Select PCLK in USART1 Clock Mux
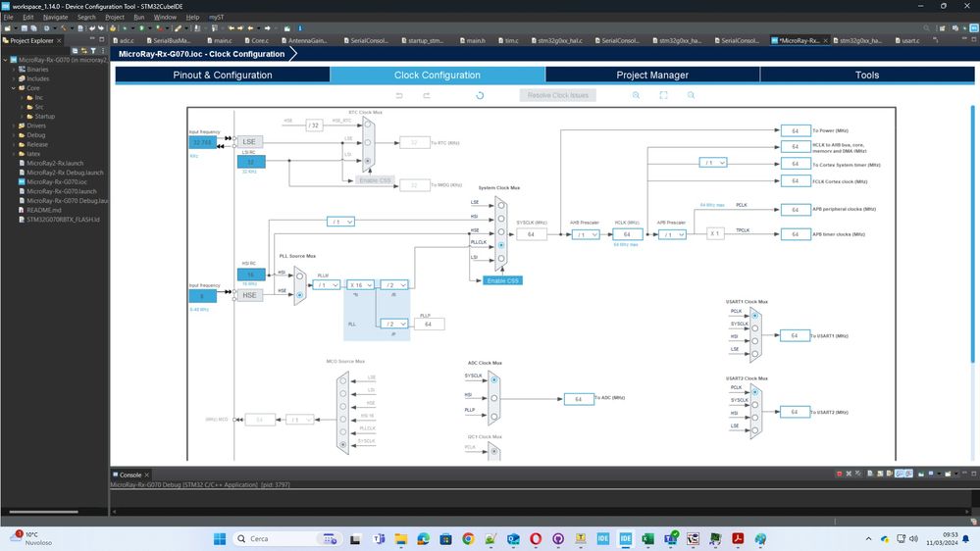Screen dimensions: 980x551 pyautogui.click(x=755, y=315)
